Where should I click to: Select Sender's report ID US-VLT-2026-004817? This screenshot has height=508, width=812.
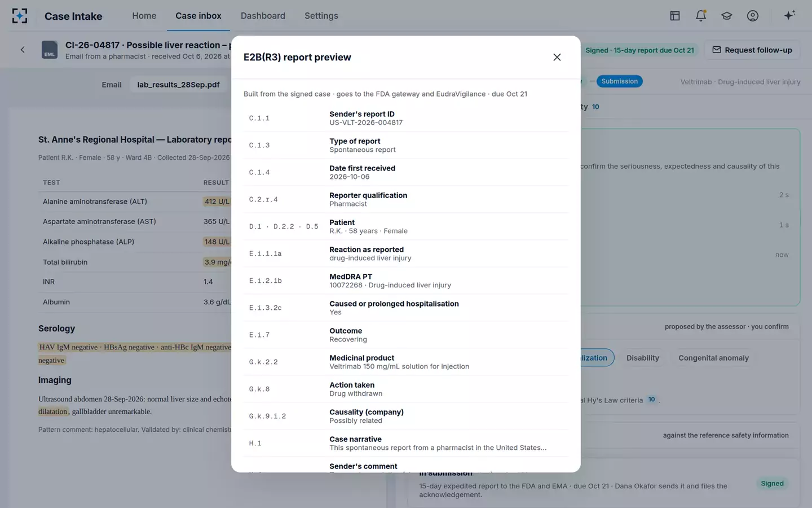click(x=366, y=122)
